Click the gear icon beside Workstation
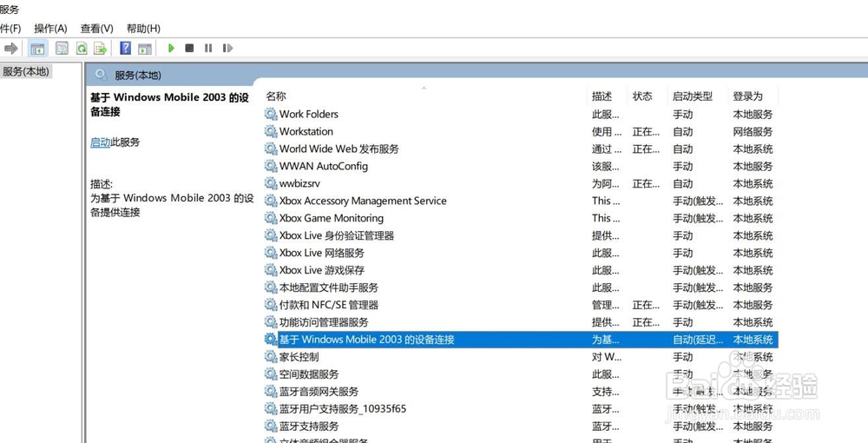 coord(271,131)
